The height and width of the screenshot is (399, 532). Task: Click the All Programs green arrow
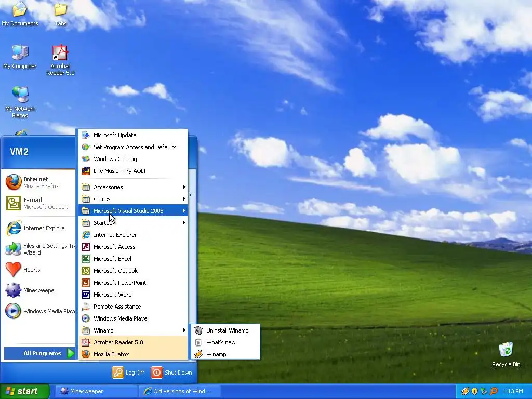coord(71,353)
